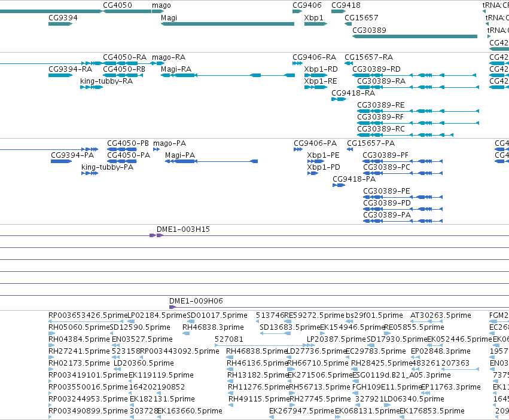
Task: Select EST RH13182.5prime
Action: (x=258, y=375)
